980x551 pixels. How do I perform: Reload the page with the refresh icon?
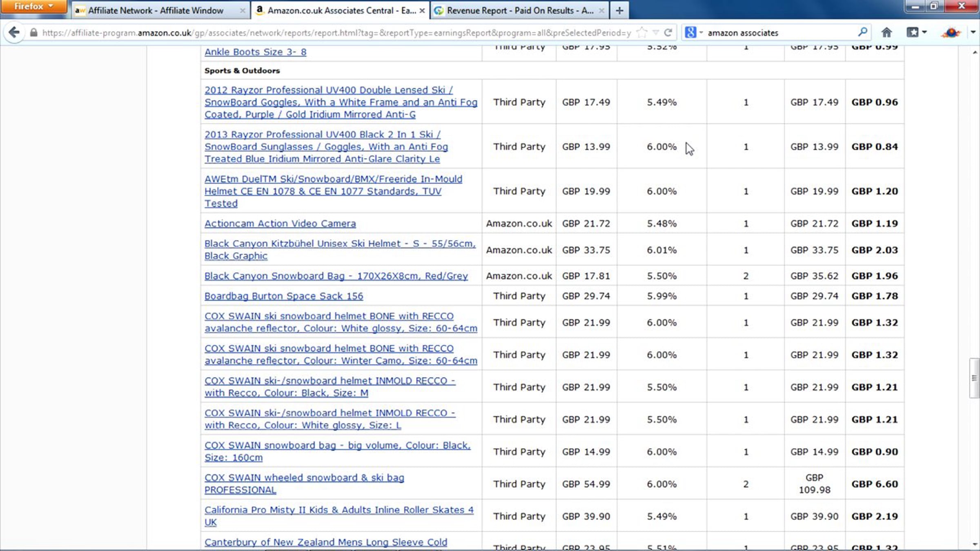click(668, 32)
